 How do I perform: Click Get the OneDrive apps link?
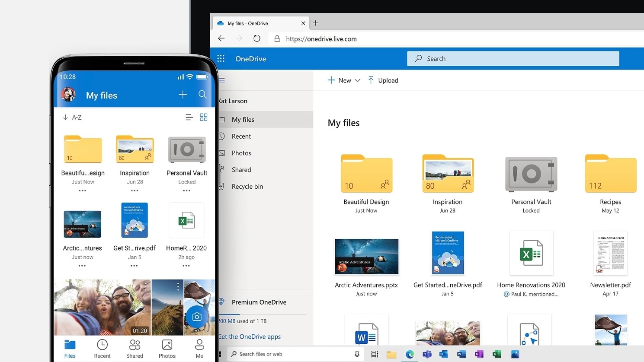pyautogui.click(x=250, y=337)
